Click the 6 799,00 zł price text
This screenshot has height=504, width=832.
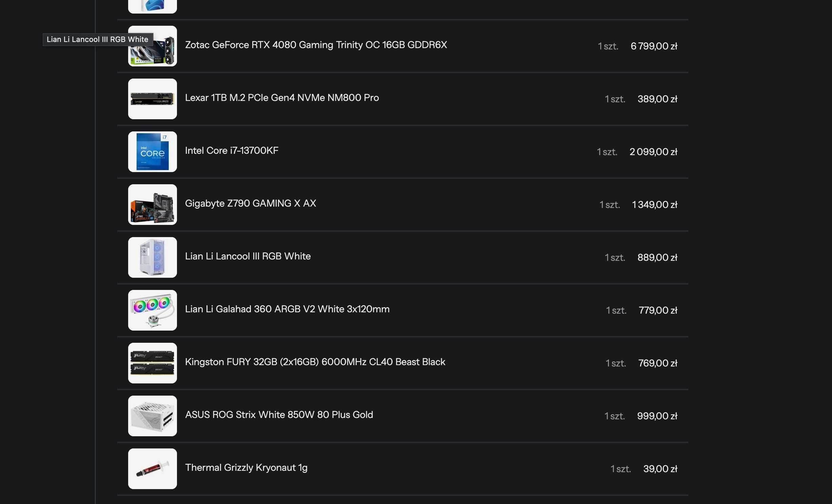coord(654,46)
